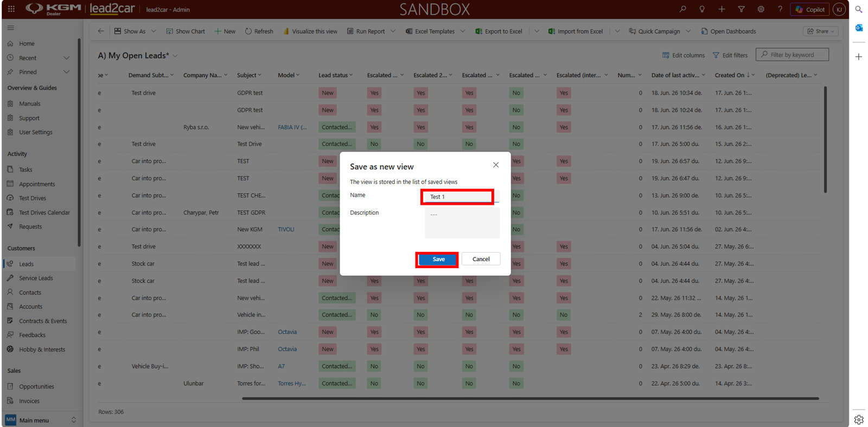Viewport: 868px width, 427px height.
Task: Expand the Pinned section in sidebar
Action: coord(66,72)
